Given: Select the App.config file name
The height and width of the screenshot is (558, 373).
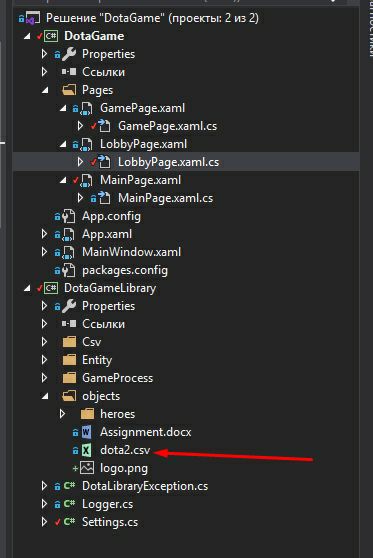Looking at the screenshot, I should (x=111, y=216).
